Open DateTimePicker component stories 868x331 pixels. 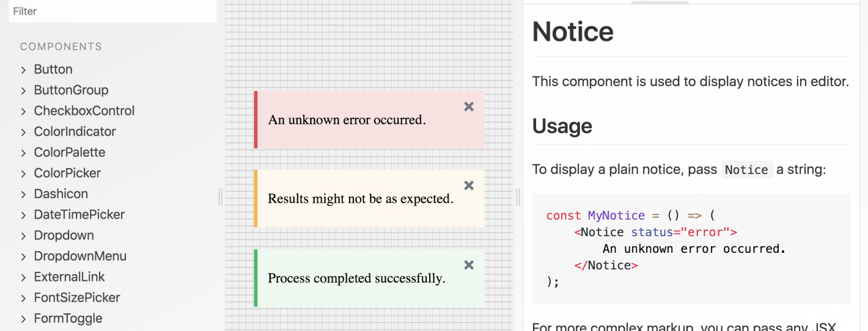79,215
